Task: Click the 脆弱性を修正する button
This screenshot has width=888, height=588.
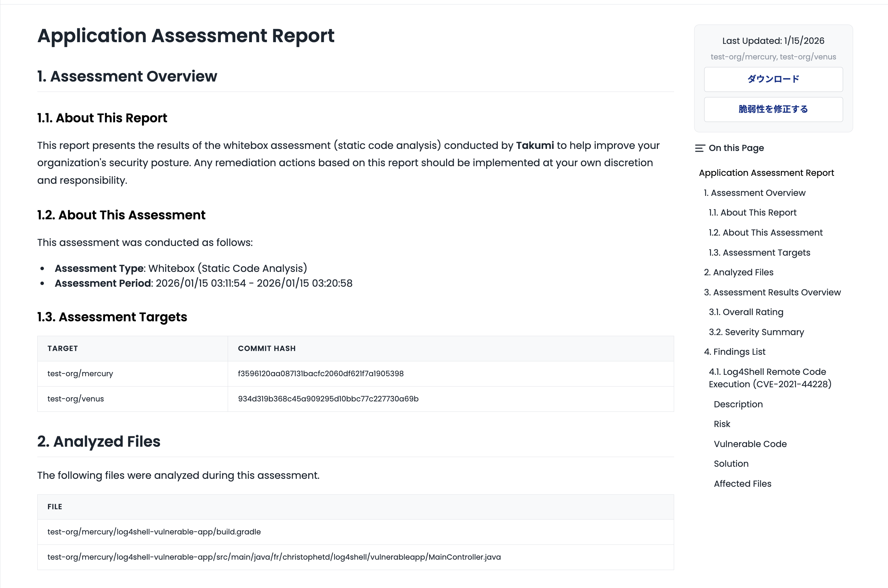Action: tap(773, 109)
